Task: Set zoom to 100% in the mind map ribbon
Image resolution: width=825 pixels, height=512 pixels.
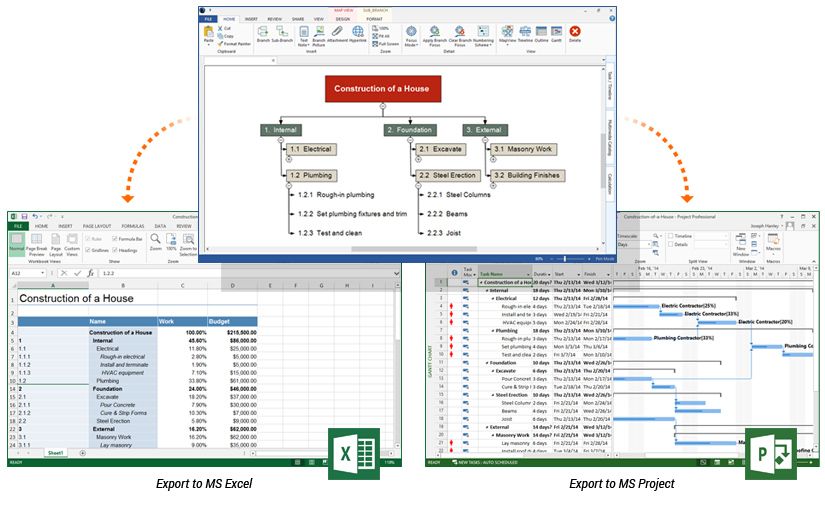Action: (x=380, y=28)
